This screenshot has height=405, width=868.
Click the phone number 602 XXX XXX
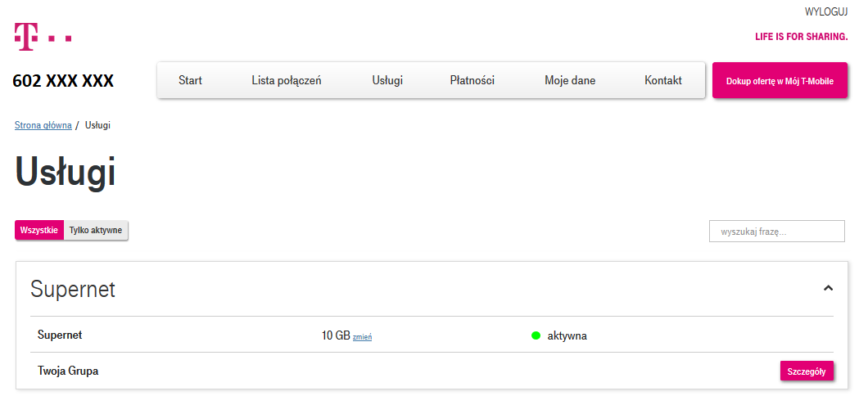click(x=63, y=81)
